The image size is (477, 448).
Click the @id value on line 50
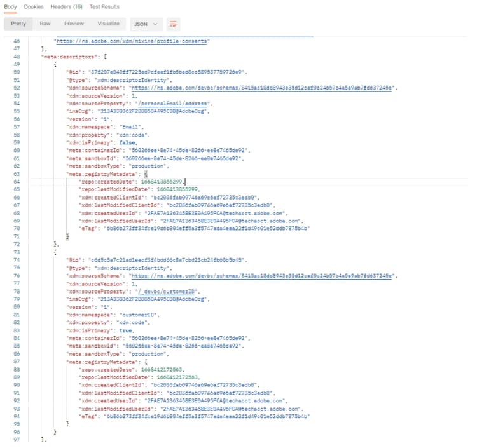coord(166,72)
